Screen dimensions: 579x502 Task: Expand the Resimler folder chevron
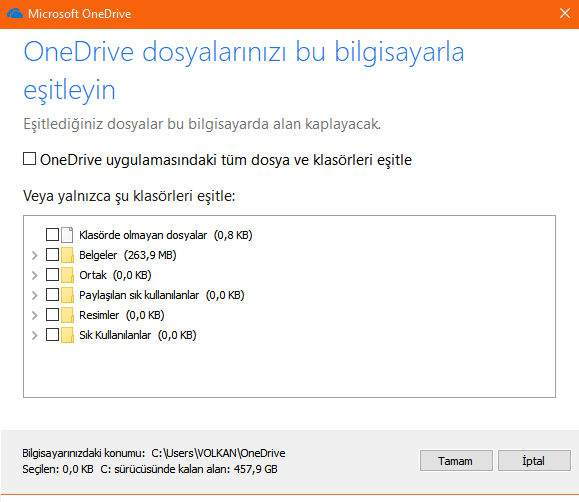(35, 315)
